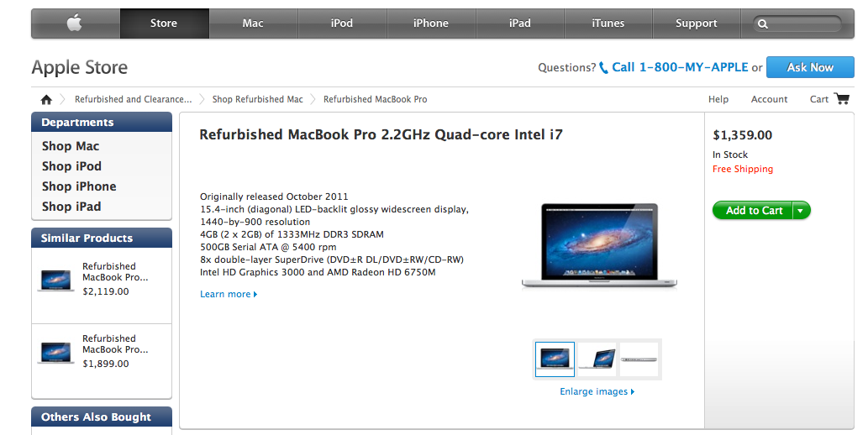Select the front-view MacBook thumbnail

click(555, 359)
